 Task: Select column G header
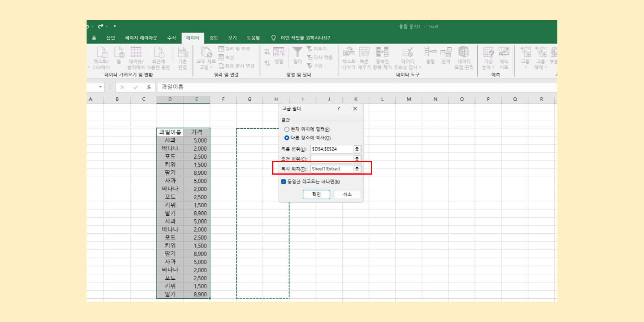[x=250, y=99]
